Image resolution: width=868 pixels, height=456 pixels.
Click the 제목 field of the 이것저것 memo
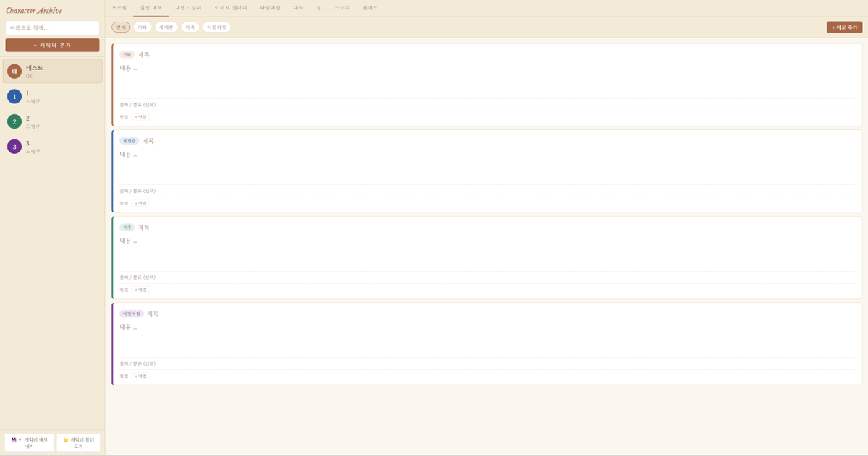501,314
